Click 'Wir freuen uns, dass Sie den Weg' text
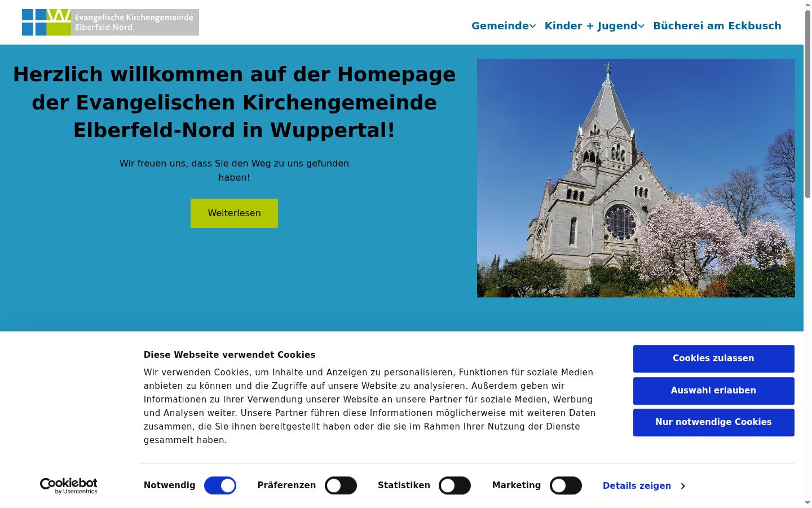The width and height of the screenshot is (812, 508). [234, 170]
